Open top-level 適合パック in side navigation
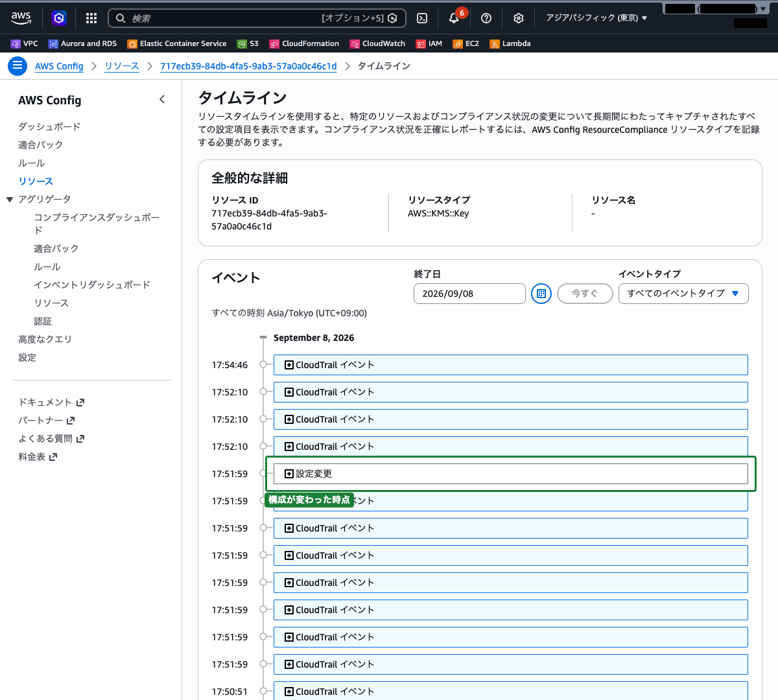This screenshot has height=700, width=778. coord(41,145)
